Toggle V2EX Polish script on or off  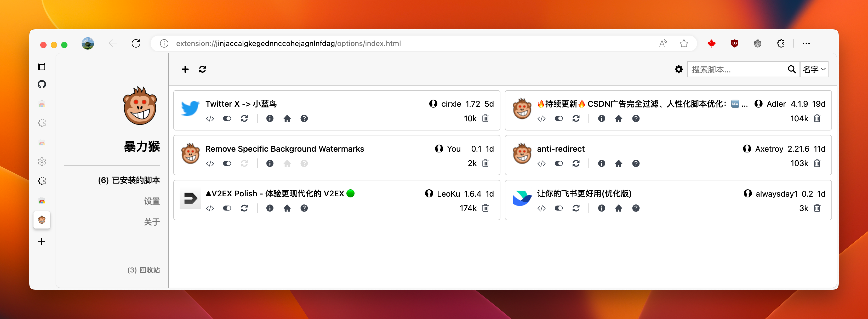click(227, 208)
